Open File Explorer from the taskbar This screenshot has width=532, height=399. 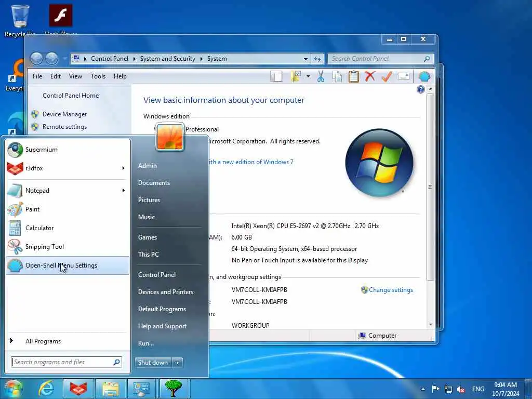[111, 389]
